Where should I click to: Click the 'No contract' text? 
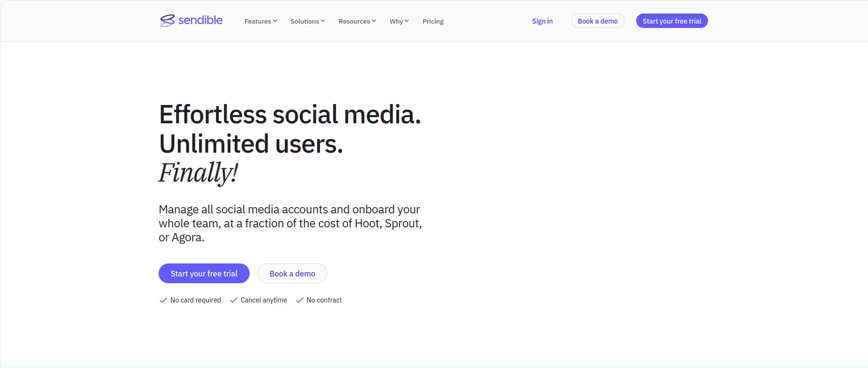[x=324, y=300]
